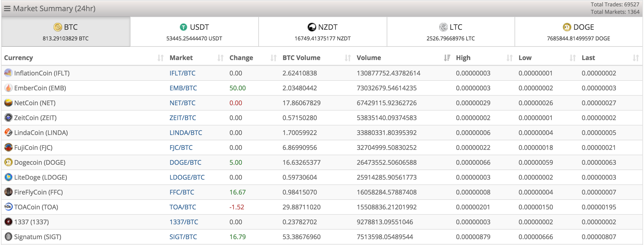Select the InflationCoin (IFLT) name

[x=42, y=73]
